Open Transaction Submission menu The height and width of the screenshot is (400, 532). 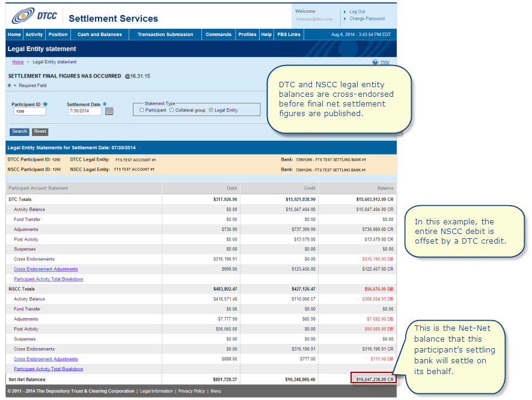165,34
